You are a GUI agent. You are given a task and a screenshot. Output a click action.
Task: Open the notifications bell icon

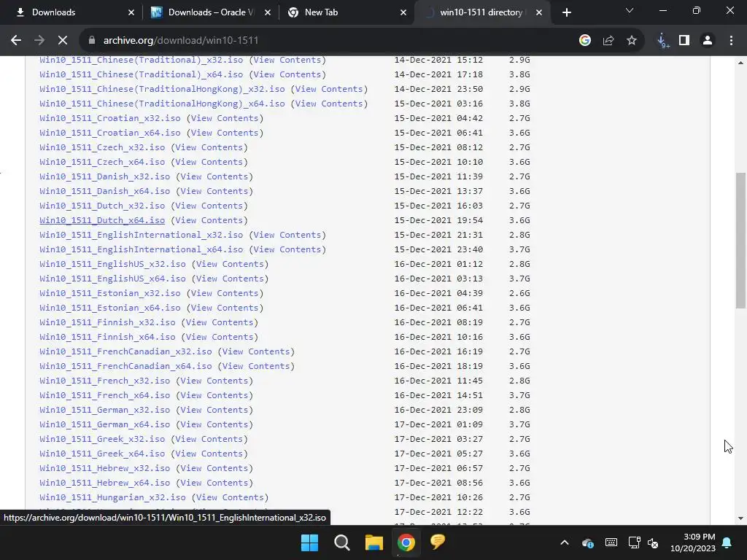tap(727, 542)
